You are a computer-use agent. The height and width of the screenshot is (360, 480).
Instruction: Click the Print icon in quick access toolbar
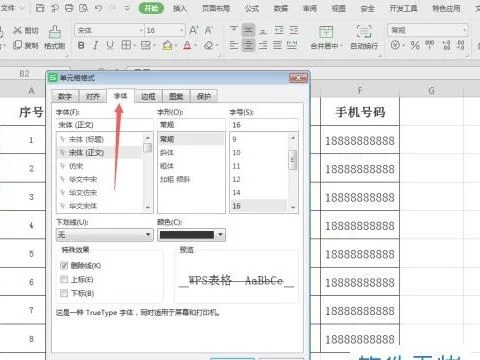69,8
